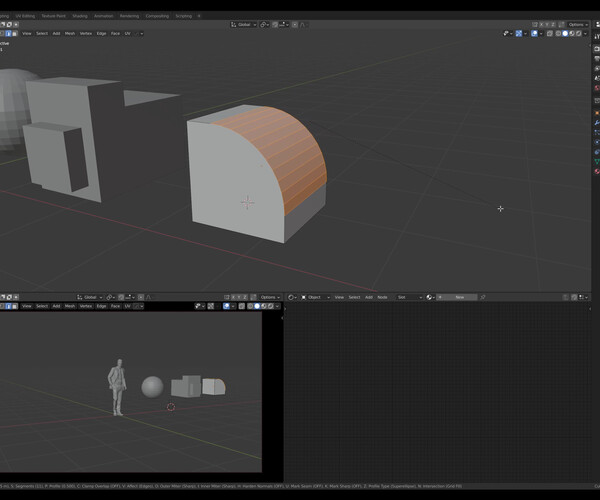
Task: Open the Mesh menu in top viewport
Action: [x=70, y=33]
